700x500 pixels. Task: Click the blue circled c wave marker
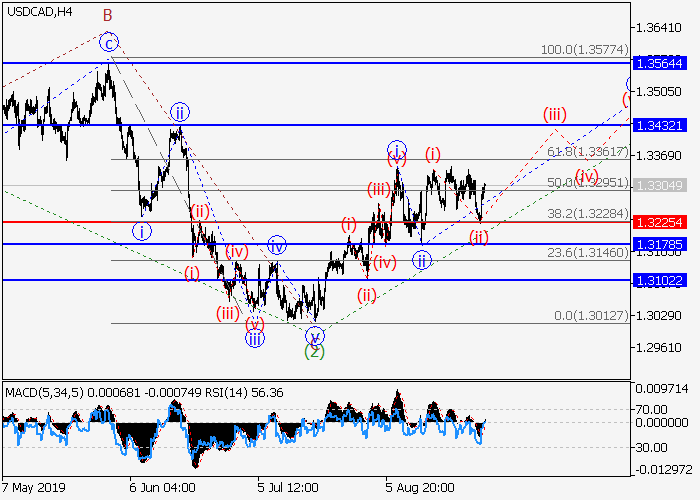[109, 42]
